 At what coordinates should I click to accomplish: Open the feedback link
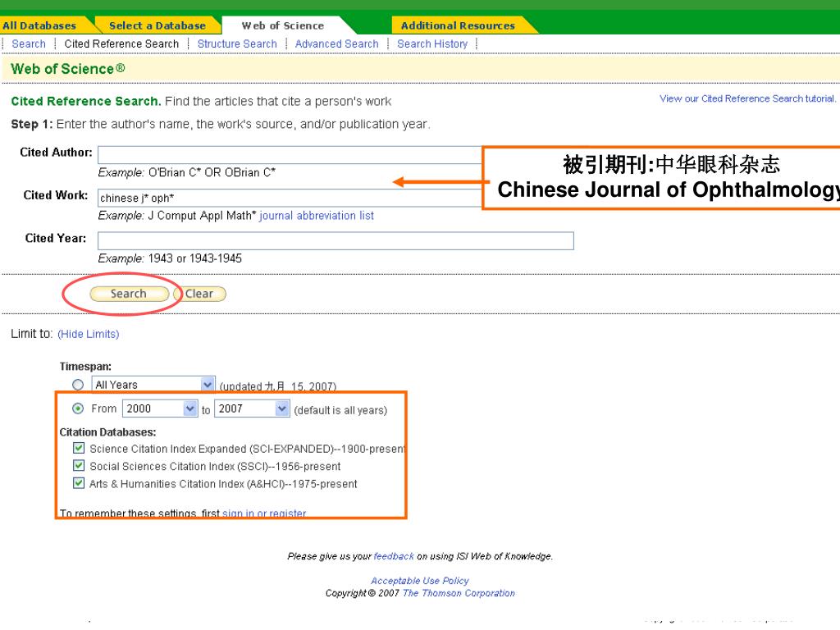coord(394,556)
